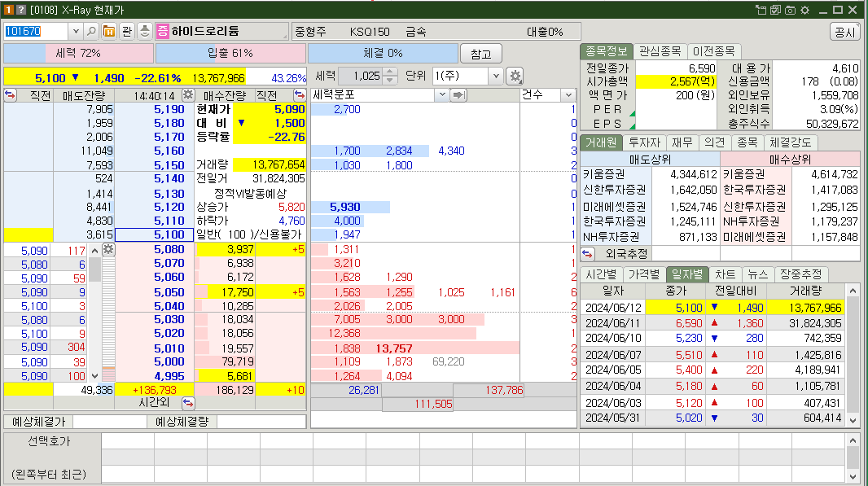Open gear settings beside 단위 dropdown
Image resolution: width=868 pixels, height=486 pixels.
point(515,76)
